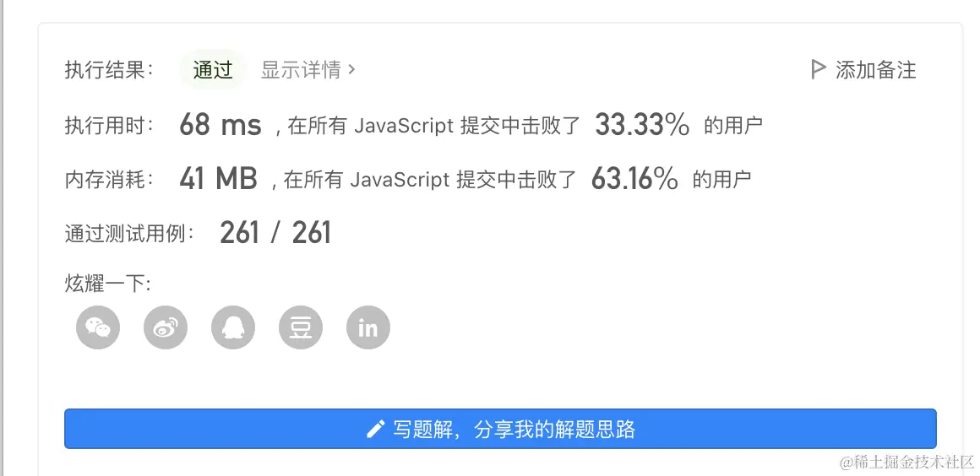The height and width of the screenshot is (476, 980).
Task: Click the QQ penguin share icon
Action: click(x=233, y=327)
